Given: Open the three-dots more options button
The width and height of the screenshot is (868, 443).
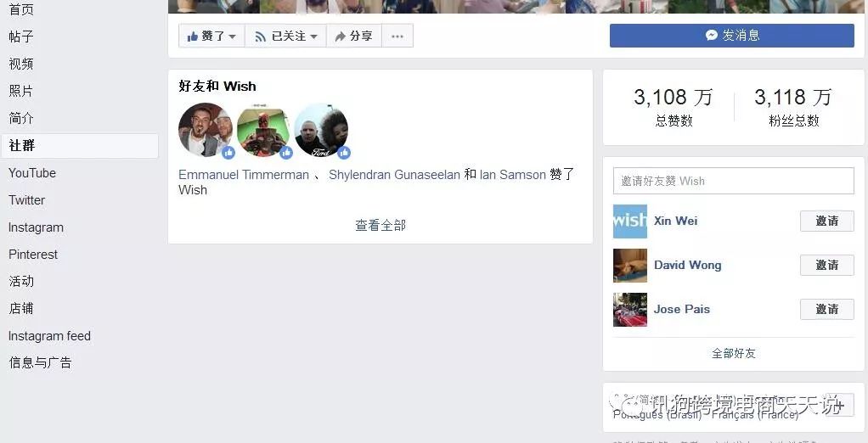Looking at the screenshot, I should tap(397, 36).
